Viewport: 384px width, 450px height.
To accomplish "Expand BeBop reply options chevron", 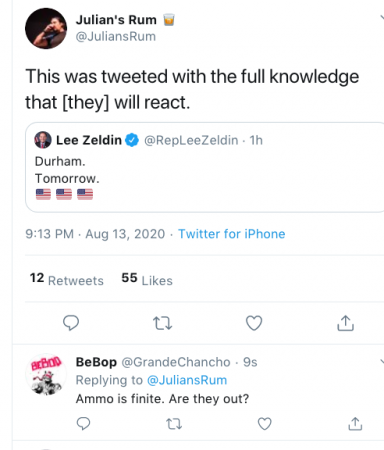I will (382, 361).
